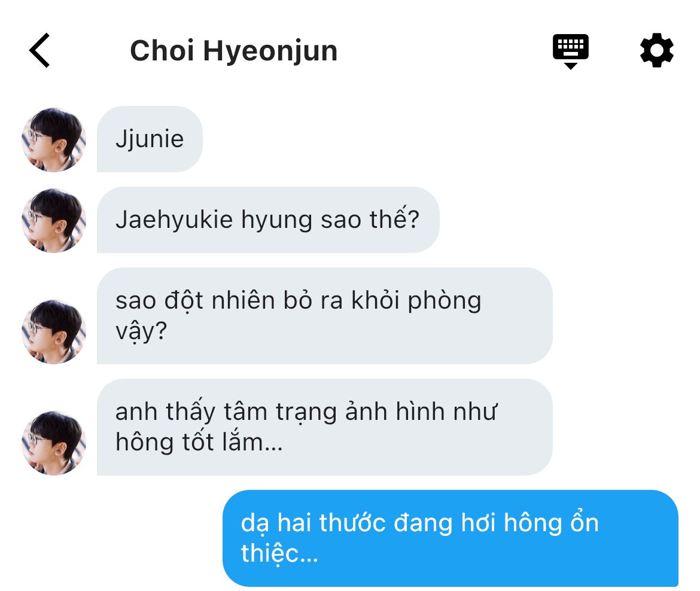Tap avatar beside "sao đột nhiên" message
Viewport: 700px width, 591px height.
tap(54, 331)
